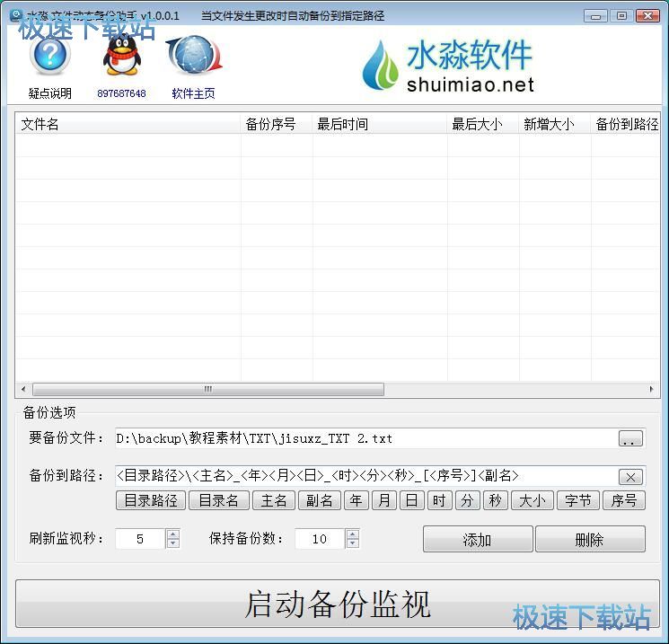The height and width of the screenshot is (644, 669).
Task: Click the QQ penguin contact icon
Action: (x=121, y=56)
